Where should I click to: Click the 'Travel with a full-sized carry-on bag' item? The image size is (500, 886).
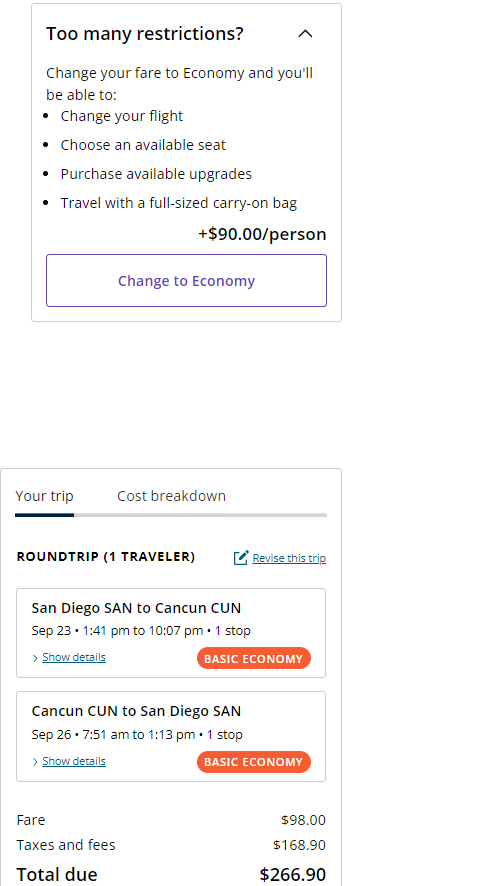tap(179, 203)
